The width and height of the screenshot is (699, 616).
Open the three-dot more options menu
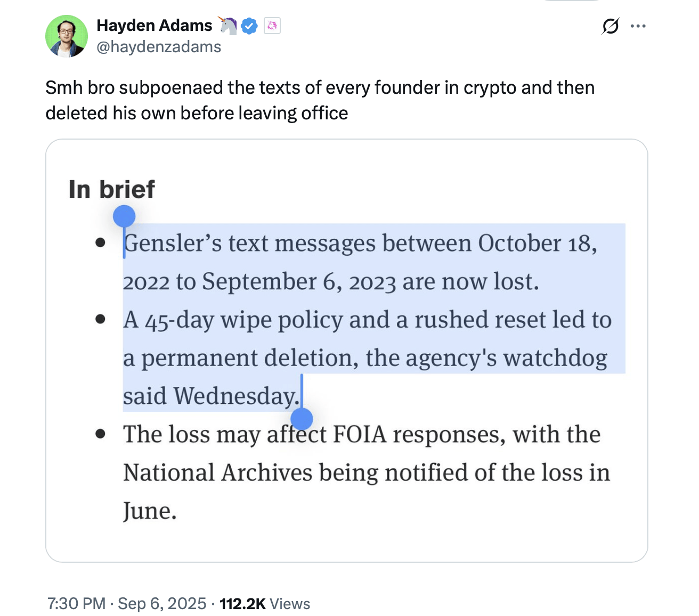pos(638,26)
